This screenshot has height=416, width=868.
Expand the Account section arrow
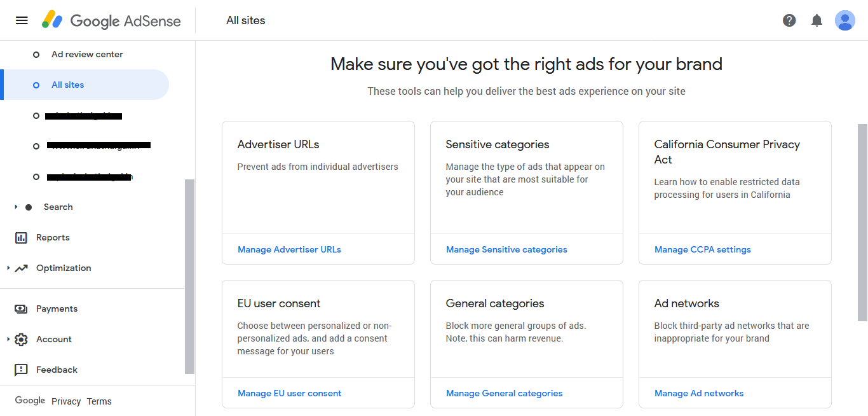[x=8, y=340]
